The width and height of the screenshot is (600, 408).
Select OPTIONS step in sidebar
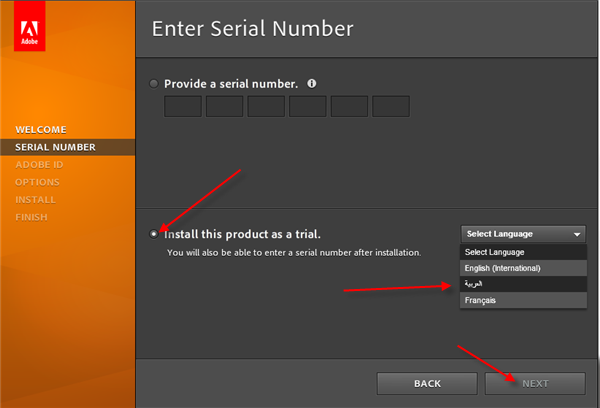[x=38, y=182]
